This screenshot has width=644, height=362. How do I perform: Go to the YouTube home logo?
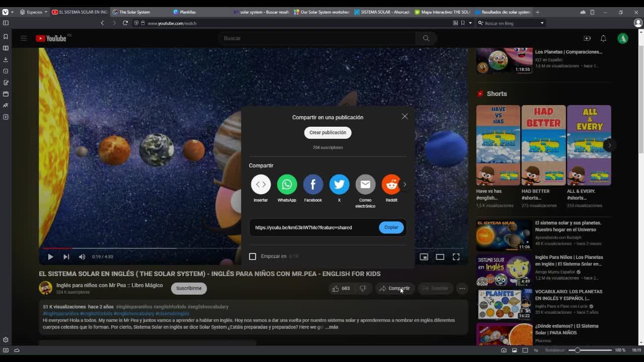[51, 38]
